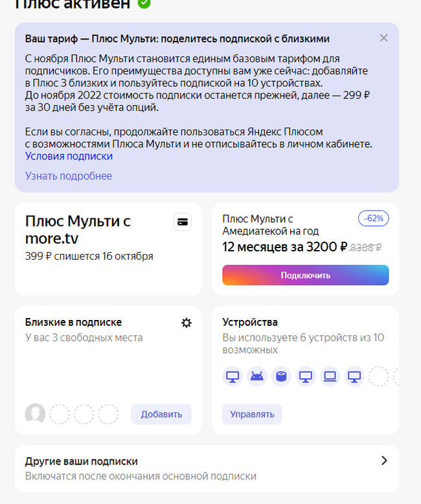This screenshot has width=421, height=504.
Task: Click the first empty dashed device slot
Action: 378,376
